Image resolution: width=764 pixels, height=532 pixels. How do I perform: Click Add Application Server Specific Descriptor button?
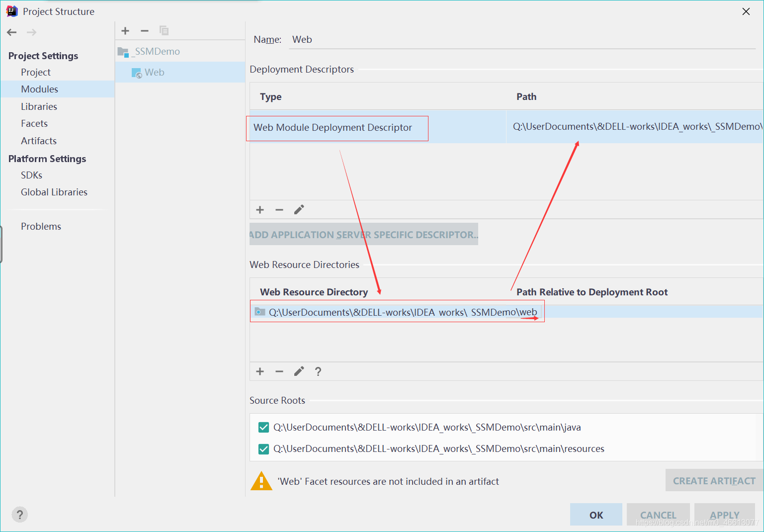point(364,235)
